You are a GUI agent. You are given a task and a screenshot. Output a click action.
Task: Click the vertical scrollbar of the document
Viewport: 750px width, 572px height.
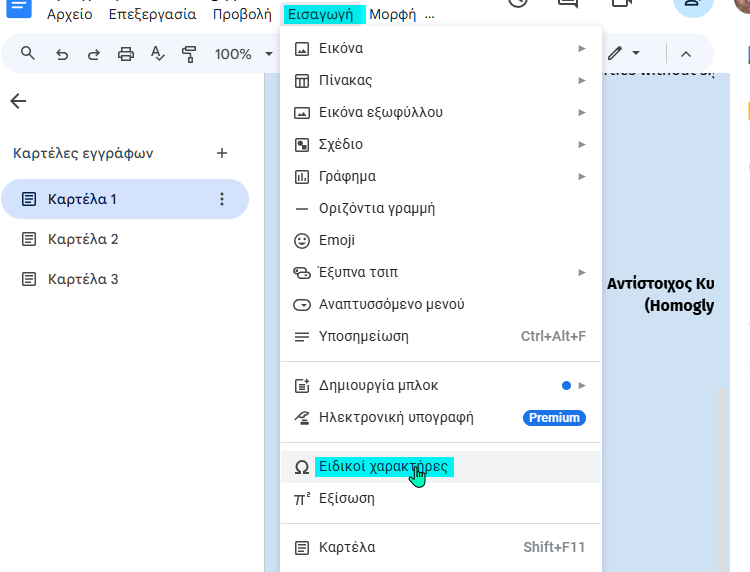tap(722, 478)
